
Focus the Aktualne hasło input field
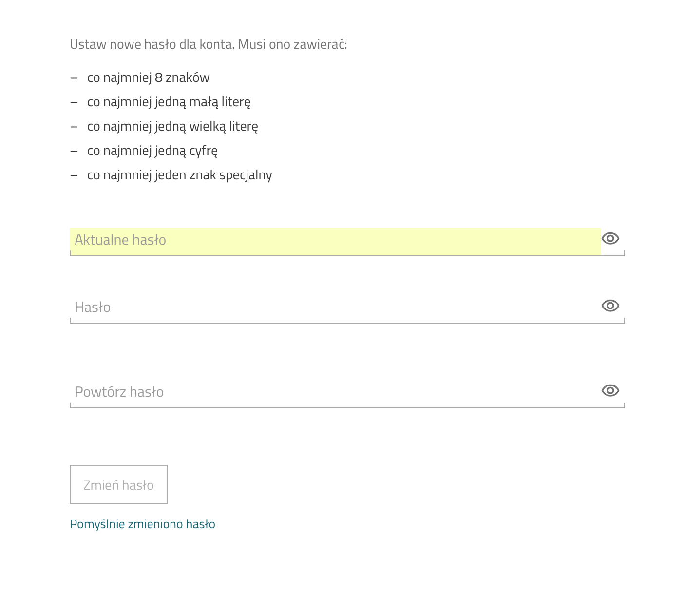[x=335, y=241]
